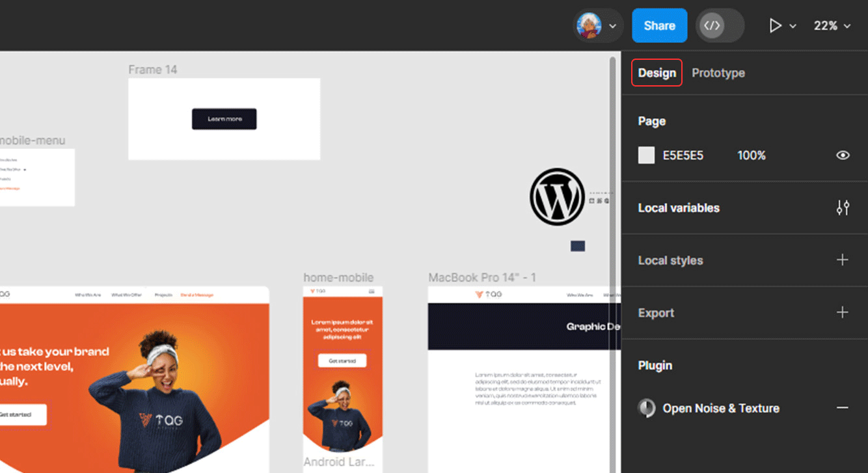Toggle page color visibility eye icon

click(843, 155)
